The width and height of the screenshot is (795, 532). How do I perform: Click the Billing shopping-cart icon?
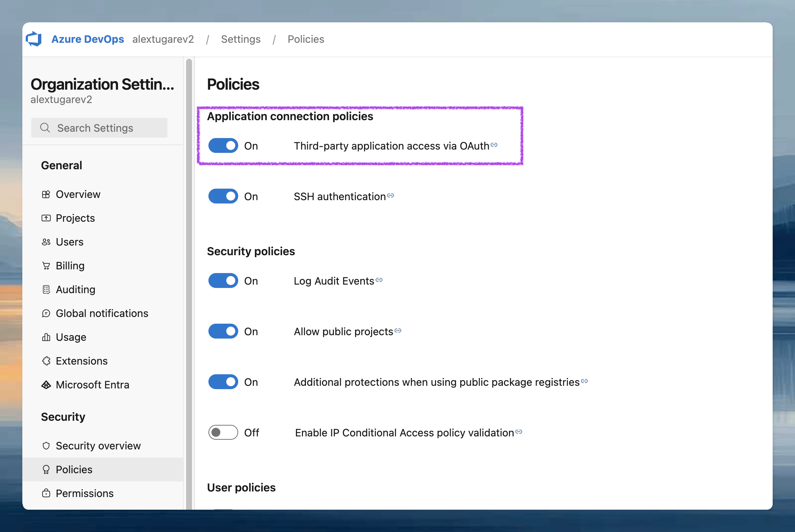click(x=46, y=265)
